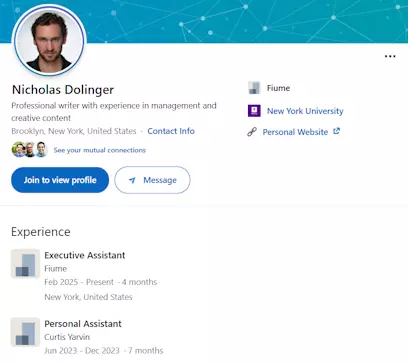Click the New York University logo icon
The width and height of the screenshot is (408, 363).
[x=254, y=111]
